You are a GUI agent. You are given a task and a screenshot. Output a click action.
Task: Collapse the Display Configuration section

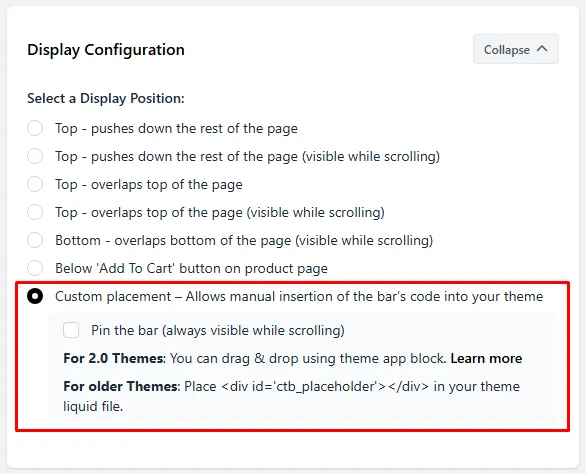pos(516,49)
